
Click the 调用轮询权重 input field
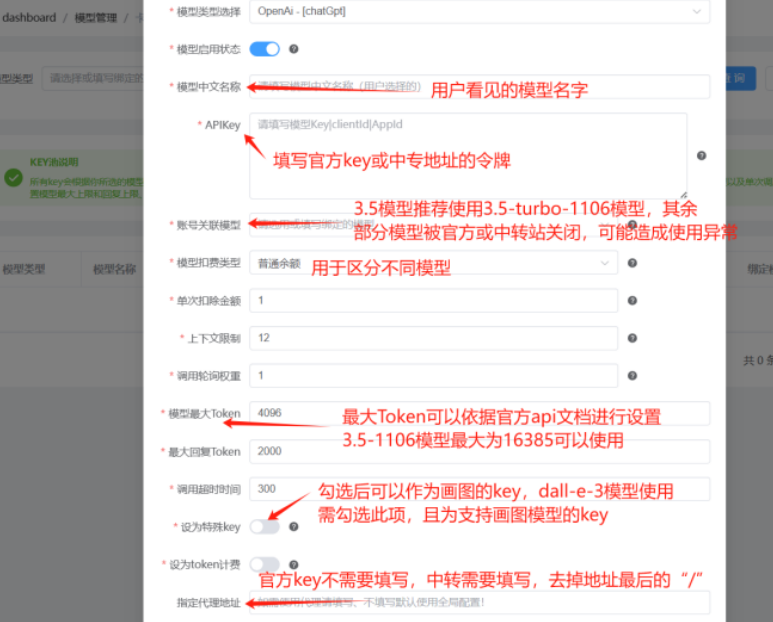coord(434,376)
